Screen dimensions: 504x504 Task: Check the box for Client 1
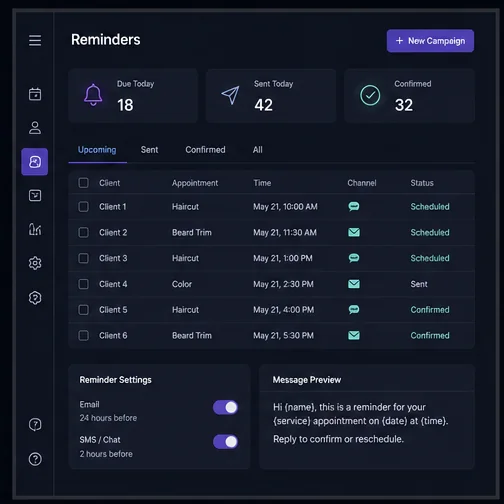pos(83,207)
